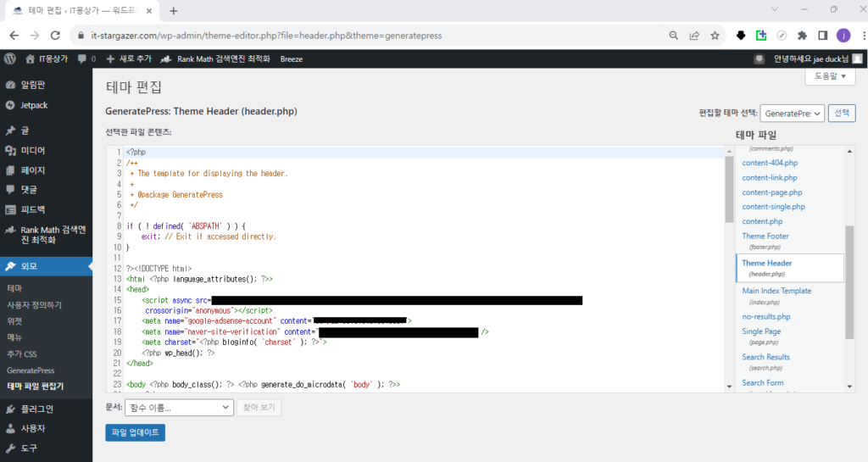Open Rank Math 검색엔진 최적화 sidebar item

(46, 235)
